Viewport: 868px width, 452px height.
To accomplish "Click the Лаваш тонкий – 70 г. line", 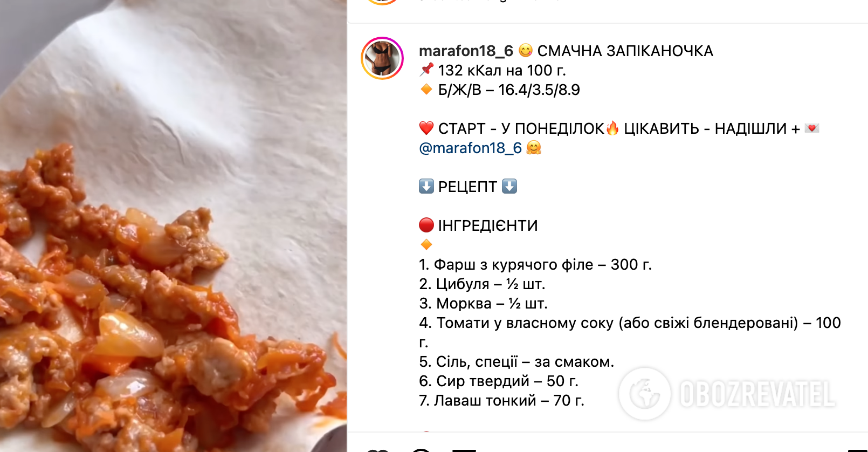I will (x=501, y=400).
